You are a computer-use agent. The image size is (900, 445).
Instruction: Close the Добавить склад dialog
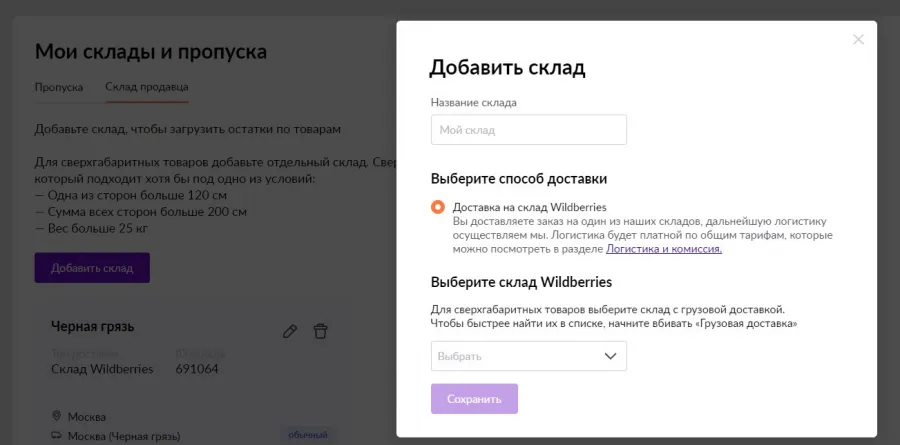pos(858,40)
